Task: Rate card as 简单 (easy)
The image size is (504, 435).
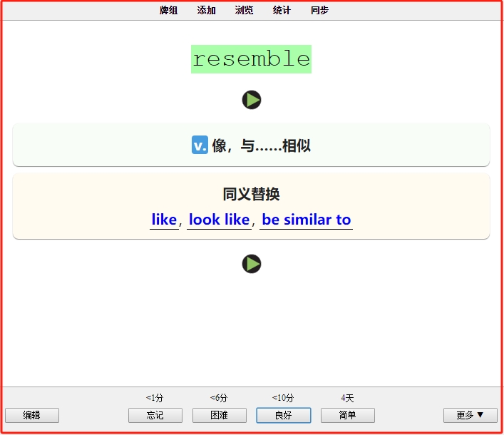Action: [x=348, y=415]
